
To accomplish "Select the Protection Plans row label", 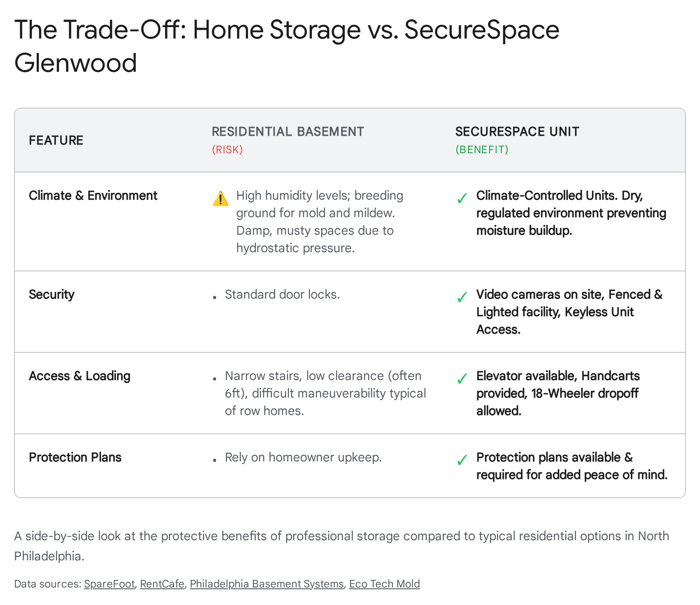I will coord(75,457).
